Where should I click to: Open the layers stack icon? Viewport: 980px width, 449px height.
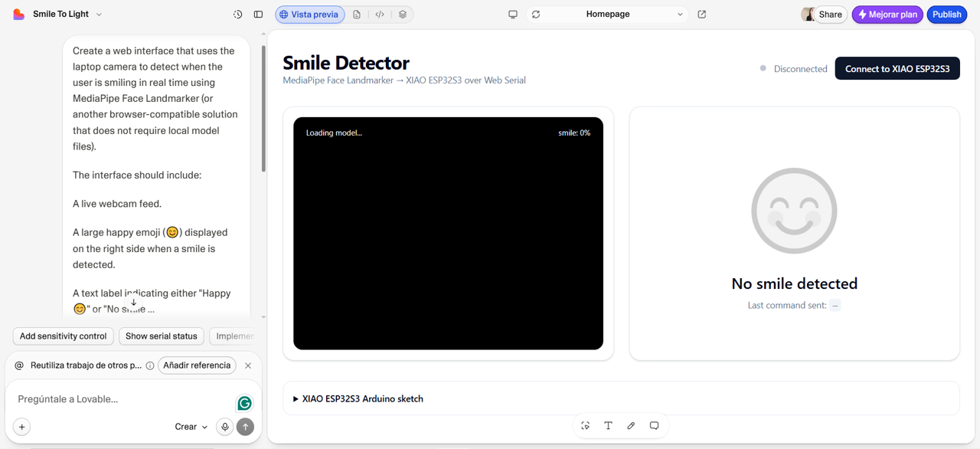(403, 15)
